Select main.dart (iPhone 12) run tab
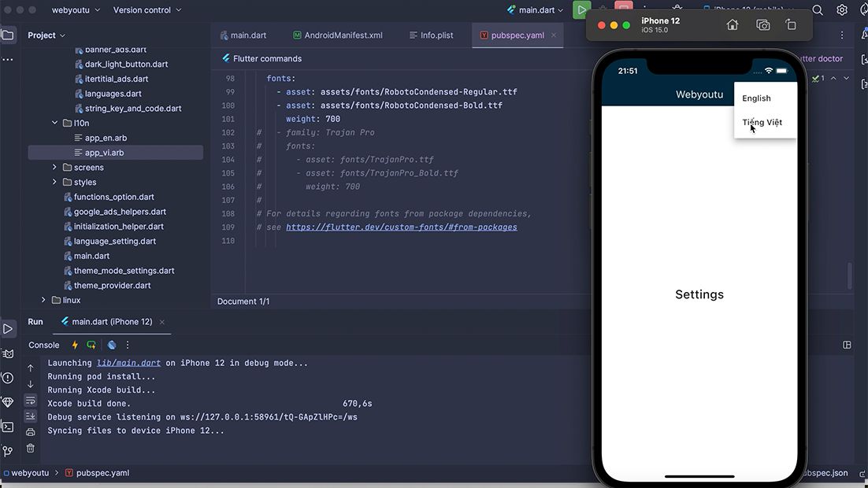This screenshot has width=868, height=488. pyautogui.click(x=106, y=321)
